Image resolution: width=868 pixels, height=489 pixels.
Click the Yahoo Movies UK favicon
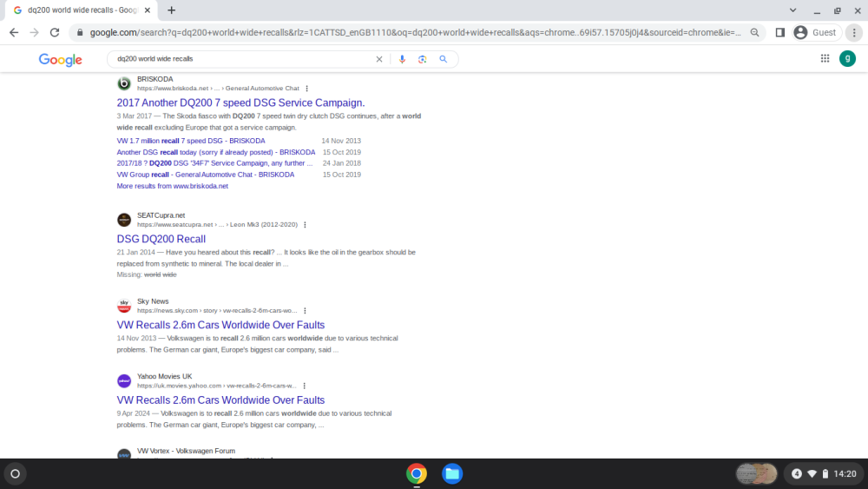(124, 381)
